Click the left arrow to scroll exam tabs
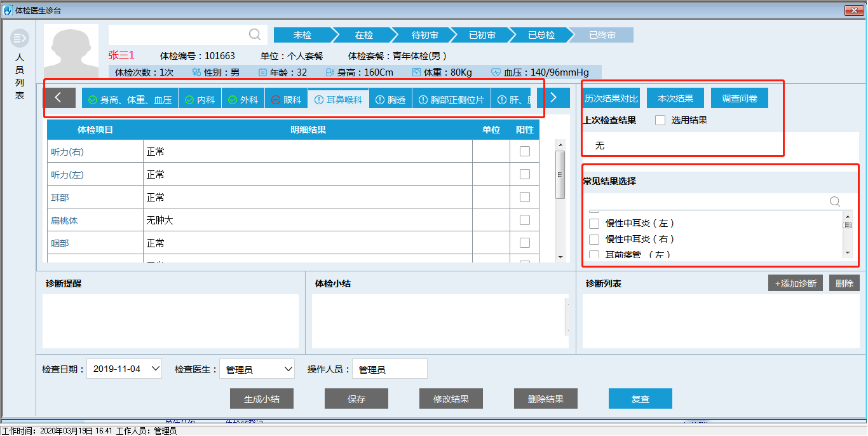Screen dimensions: 868x436 tap(58, 97)
